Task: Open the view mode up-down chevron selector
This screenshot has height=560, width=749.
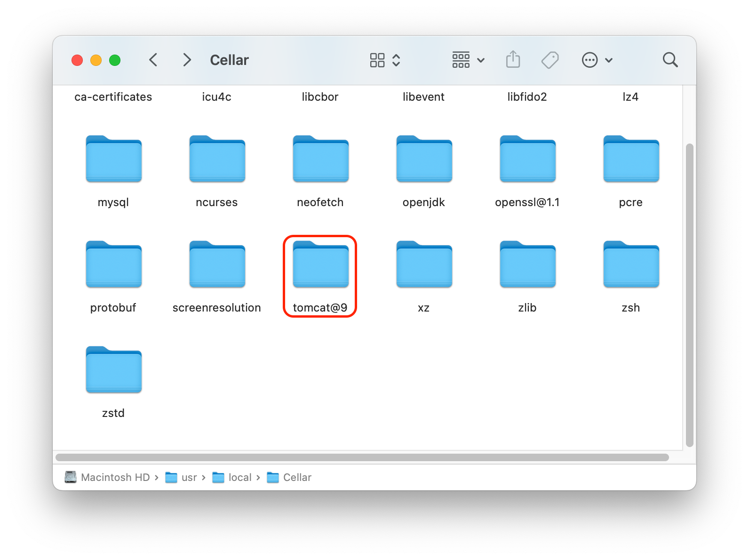Action: point(396,60)
